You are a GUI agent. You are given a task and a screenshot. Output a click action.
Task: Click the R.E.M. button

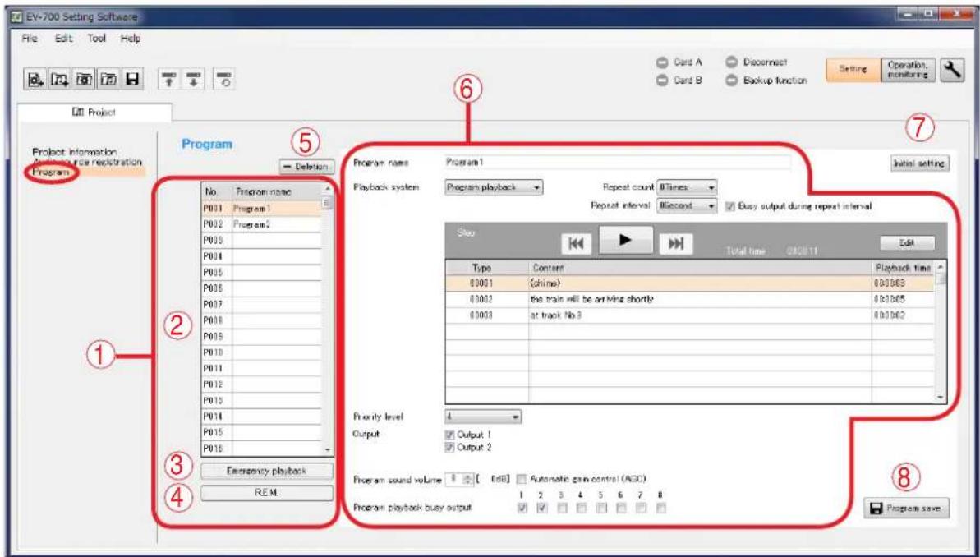pos(267,493)
